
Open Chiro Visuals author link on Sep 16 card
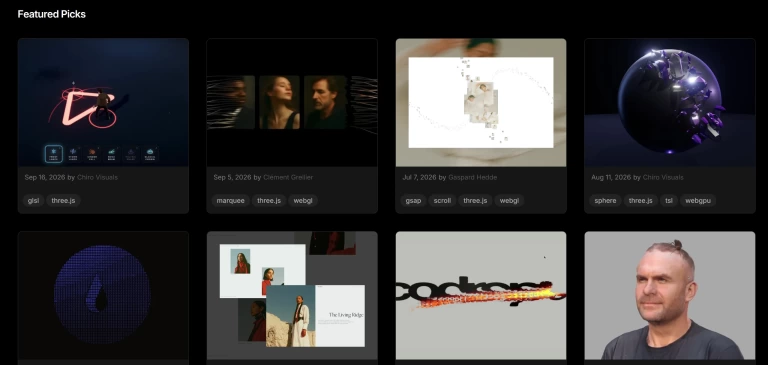97,177
